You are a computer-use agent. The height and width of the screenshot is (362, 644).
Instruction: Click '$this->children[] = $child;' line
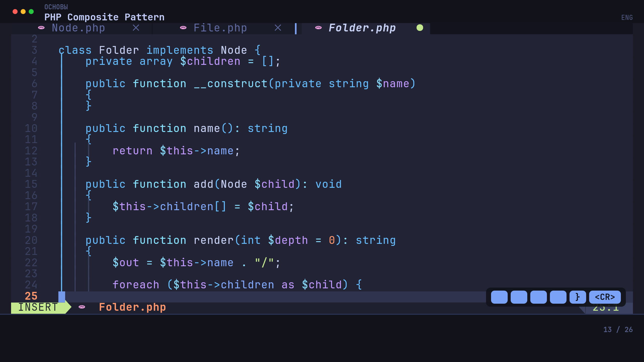coord(203,207)
